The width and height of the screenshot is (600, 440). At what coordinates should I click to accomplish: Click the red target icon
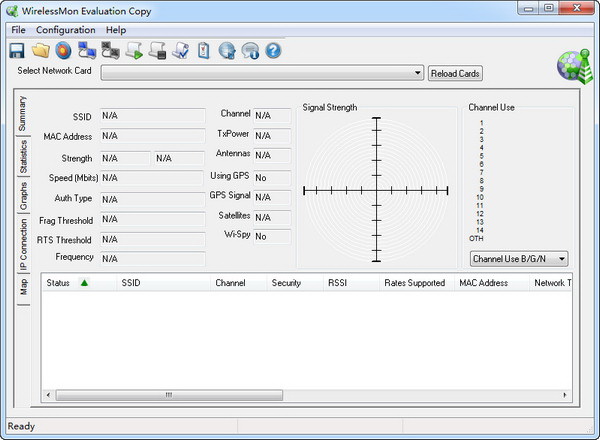point(64,51)
